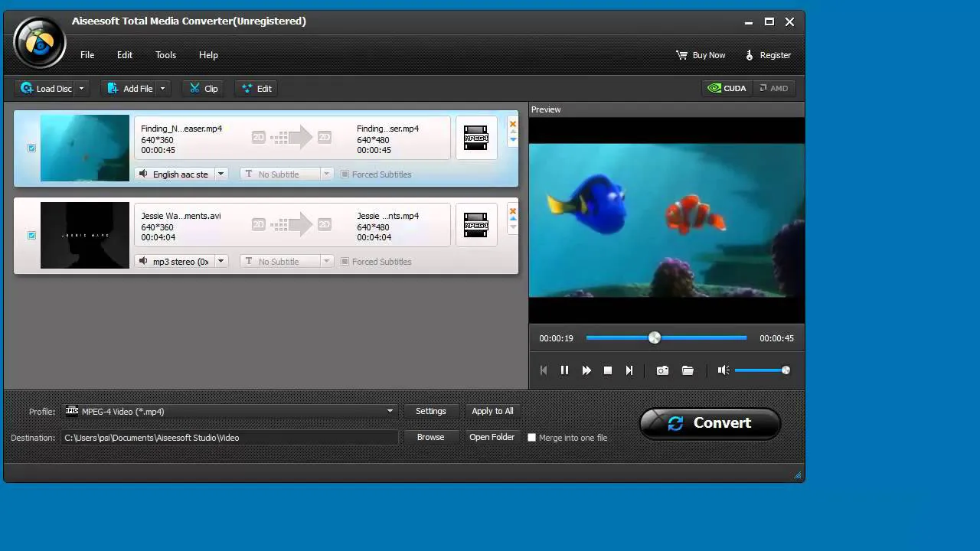
Task: Stop the preview playback
Action: pos(608,370)
